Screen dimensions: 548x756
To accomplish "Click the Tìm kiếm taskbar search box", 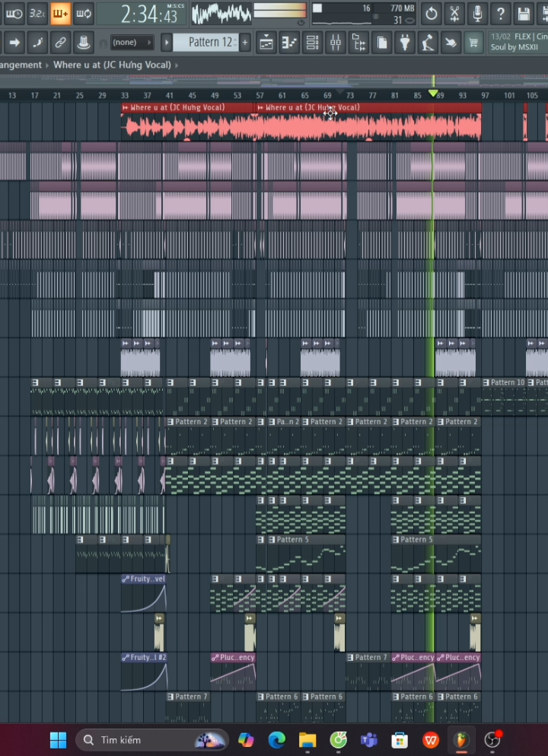I will [152, 739].
